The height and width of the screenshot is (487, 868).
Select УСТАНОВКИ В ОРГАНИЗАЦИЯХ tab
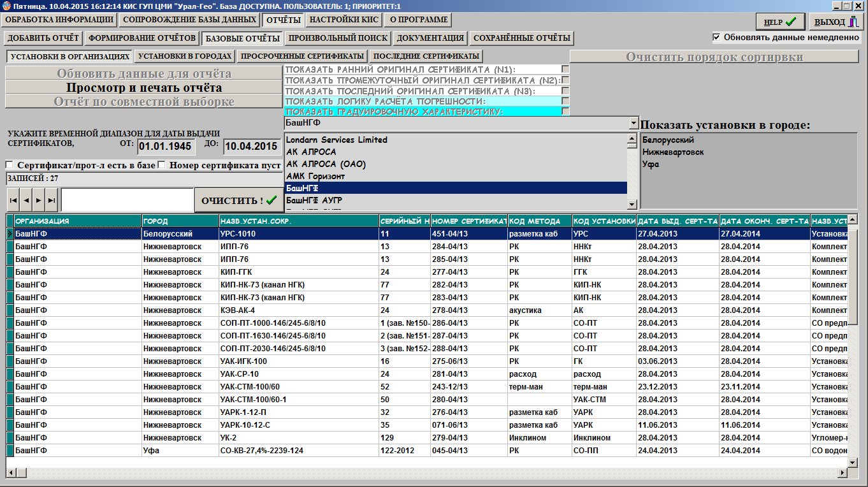click(x=70, y=56)
